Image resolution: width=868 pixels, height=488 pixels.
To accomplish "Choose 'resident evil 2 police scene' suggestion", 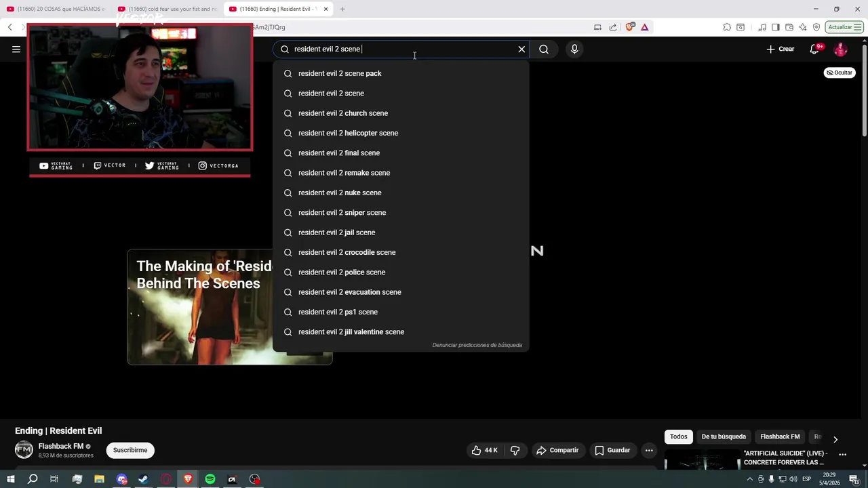I will [x=401, y=272].
